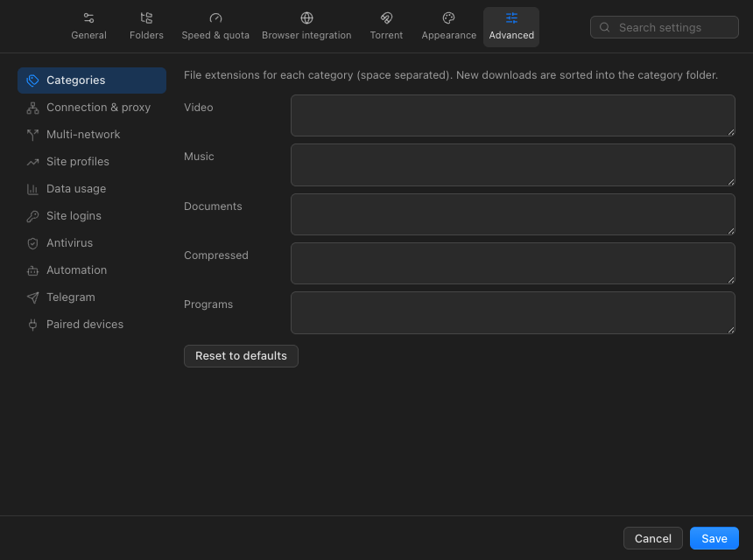Select Categories in the sidebar
Image resolution: width=753 pixels, height=560 pixels.
coord(92,80)
